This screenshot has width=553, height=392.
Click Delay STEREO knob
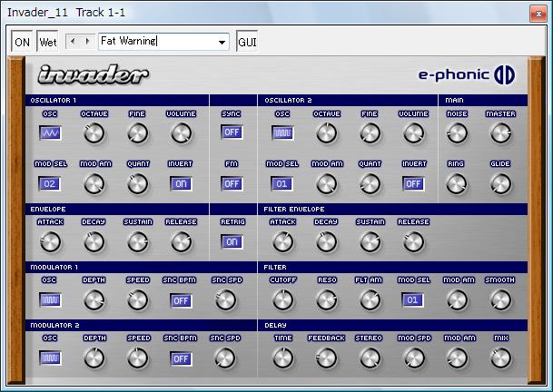pos(370,358)
